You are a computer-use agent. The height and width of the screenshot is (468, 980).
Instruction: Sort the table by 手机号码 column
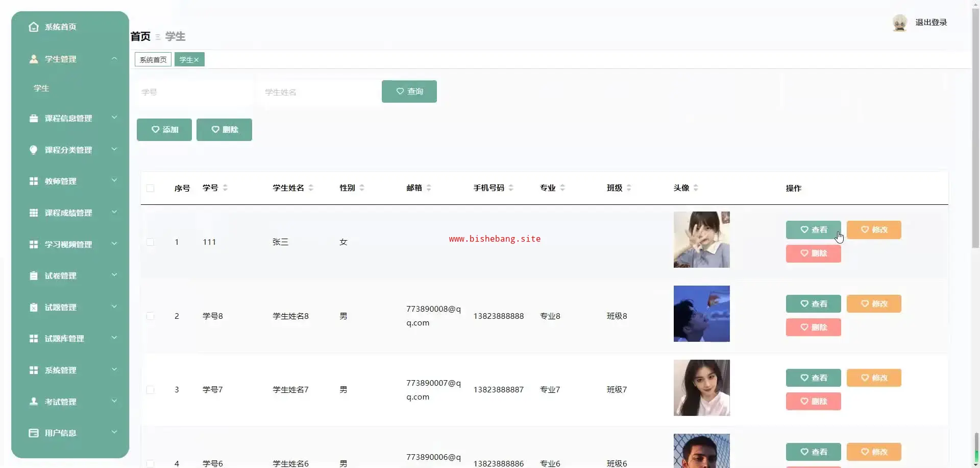[x=511, y=188]
